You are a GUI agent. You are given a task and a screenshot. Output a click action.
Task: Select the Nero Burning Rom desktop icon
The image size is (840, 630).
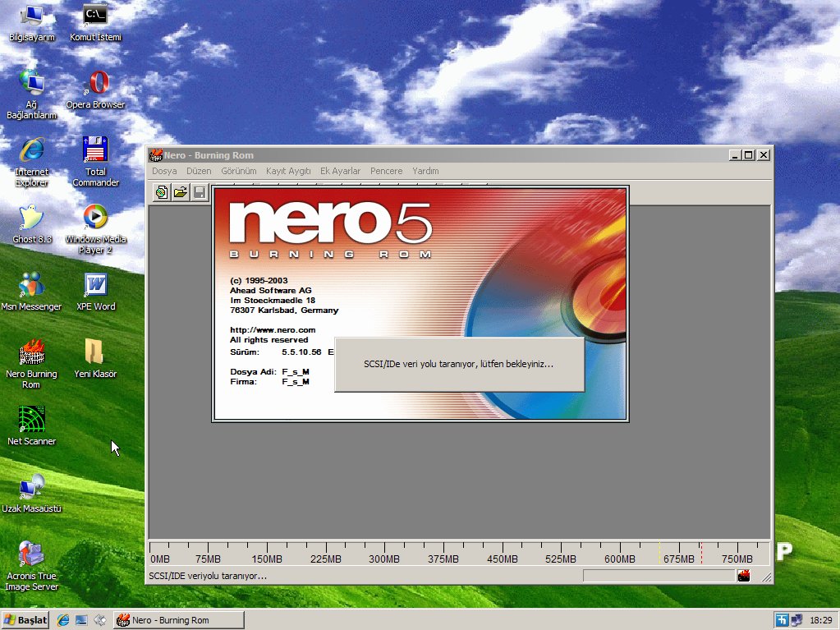[x=31, y=365]
